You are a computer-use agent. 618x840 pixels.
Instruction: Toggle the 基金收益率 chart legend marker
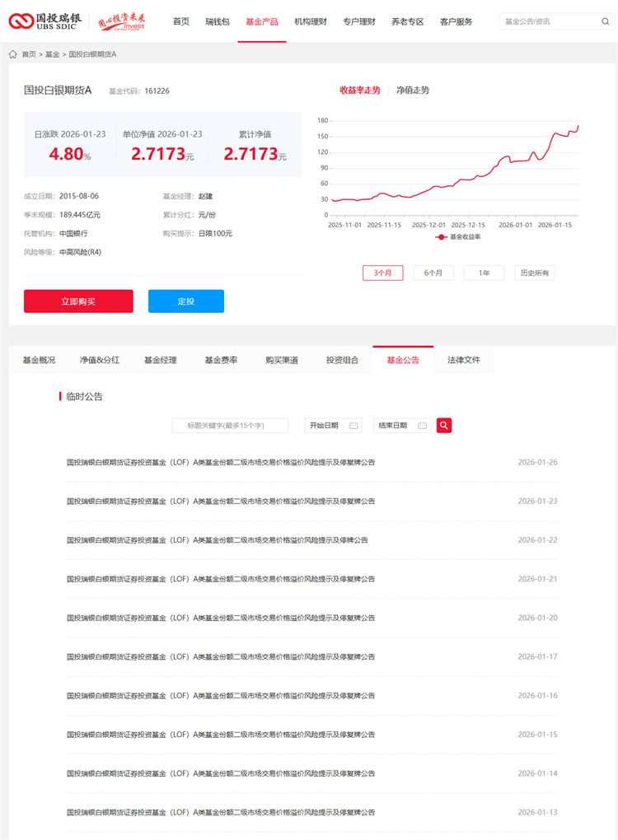(441, 236)
